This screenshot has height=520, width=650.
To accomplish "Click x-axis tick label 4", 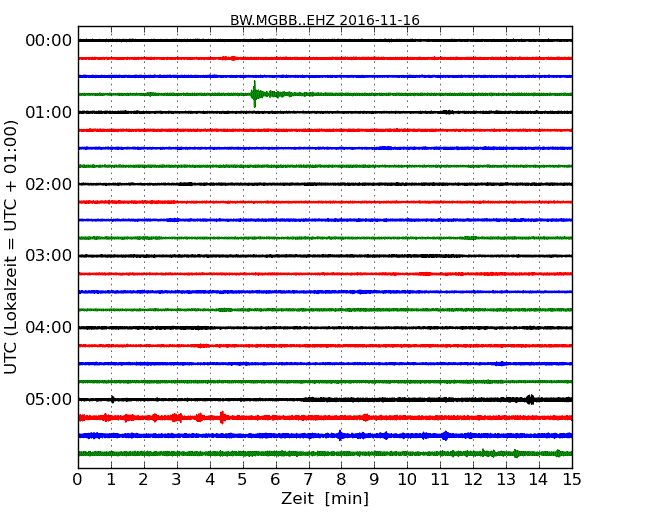I will 210,480.
